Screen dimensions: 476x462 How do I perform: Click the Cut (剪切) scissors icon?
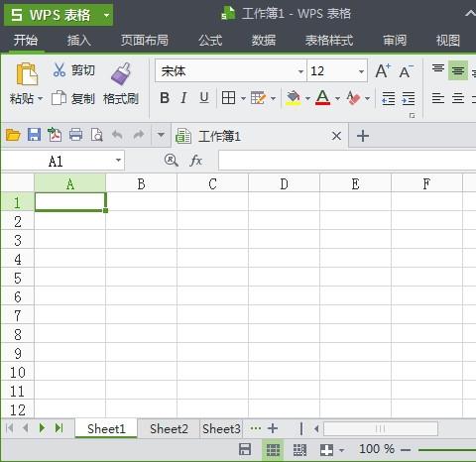pyautogui.click(x=59, y=70)
